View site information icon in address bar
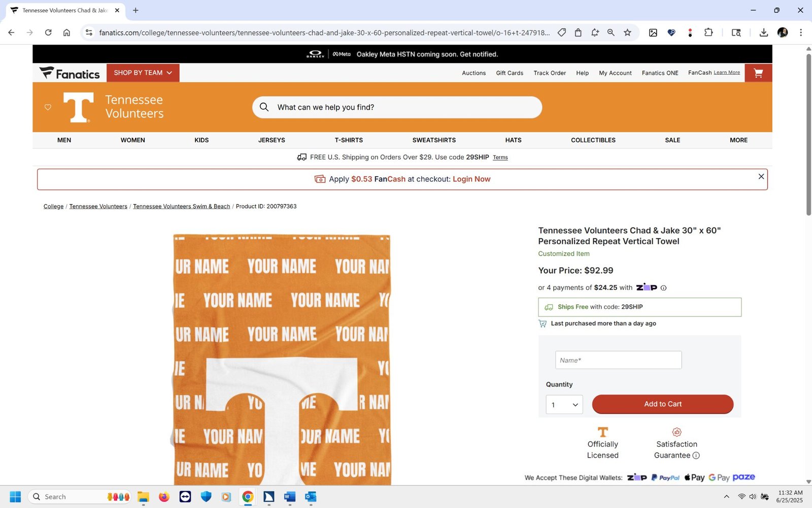 [x=89, y=33]
